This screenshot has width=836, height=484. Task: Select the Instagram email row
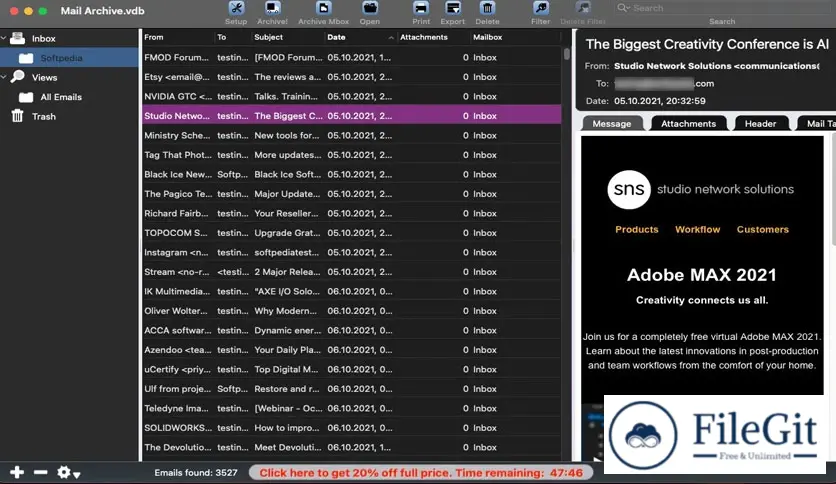pos(352,252)
